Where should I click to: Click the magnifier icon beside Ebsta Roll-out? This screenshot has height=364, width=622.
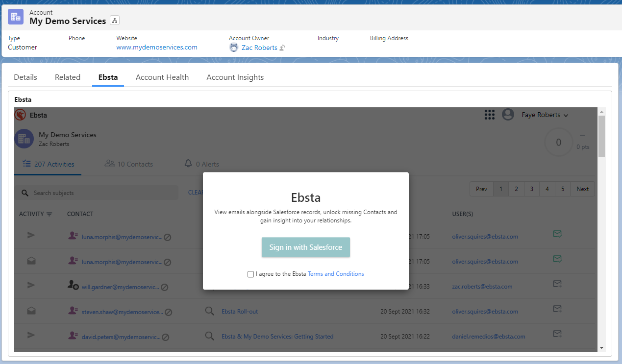coord(210,311)
